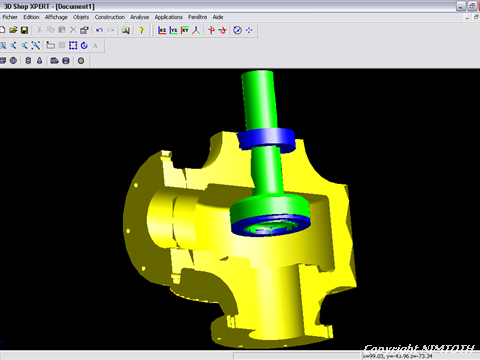Click the cone primitive icon

tap(40, 61)
